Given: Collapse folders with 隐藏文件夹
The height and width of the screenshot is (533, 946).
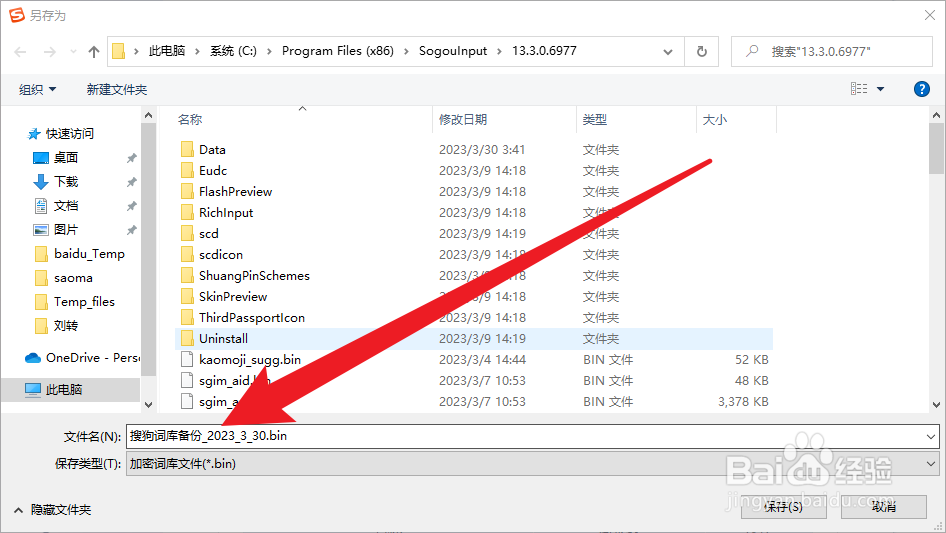Looking at the screenshot, I should tap(52, 510).
